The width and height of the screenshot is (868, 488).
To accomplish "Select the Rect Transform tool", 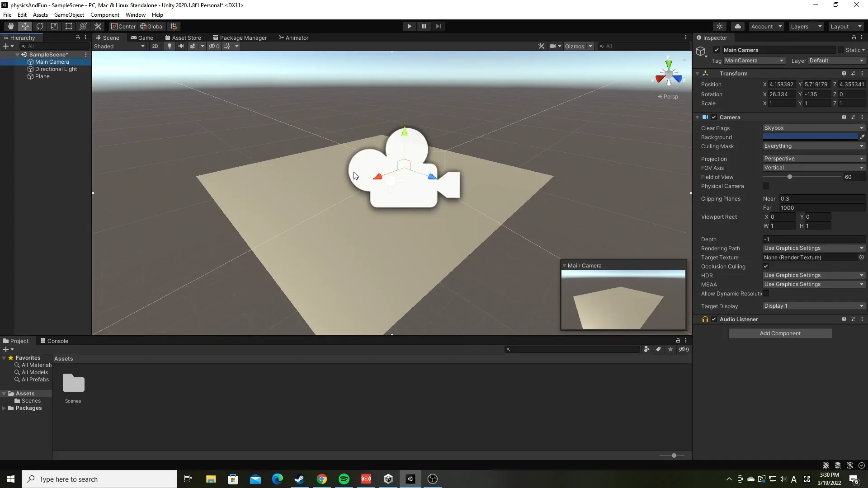I will (x=68, y=26).
